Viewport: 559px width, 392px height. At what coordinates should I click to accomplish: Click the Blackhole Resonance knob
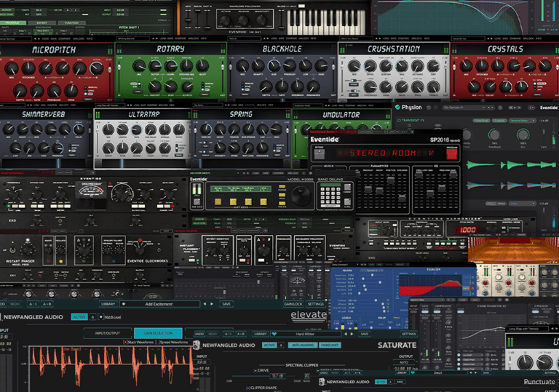click(314, 87)
